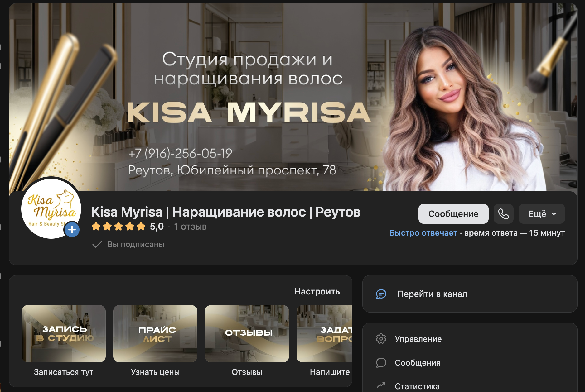Screen dimensions: 585x392
Task: Click the channel chat bubble icon
Action: point(381,294)
